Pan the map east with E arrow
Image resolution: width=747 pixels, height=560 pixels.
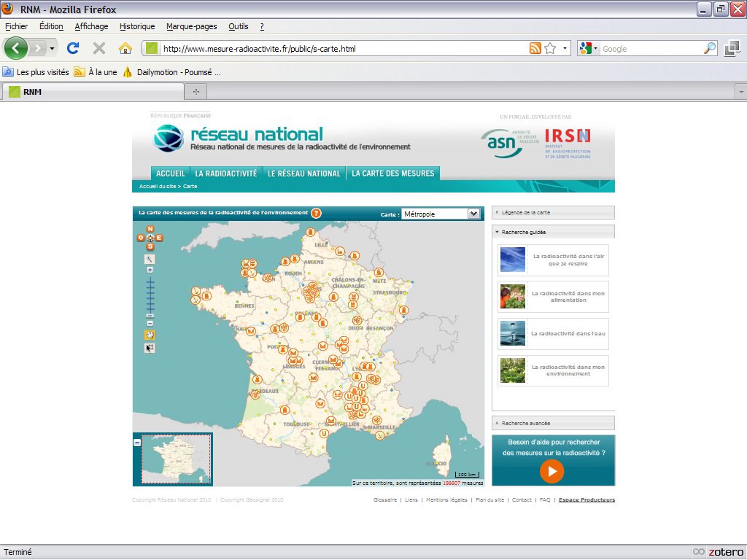point(160,238)
